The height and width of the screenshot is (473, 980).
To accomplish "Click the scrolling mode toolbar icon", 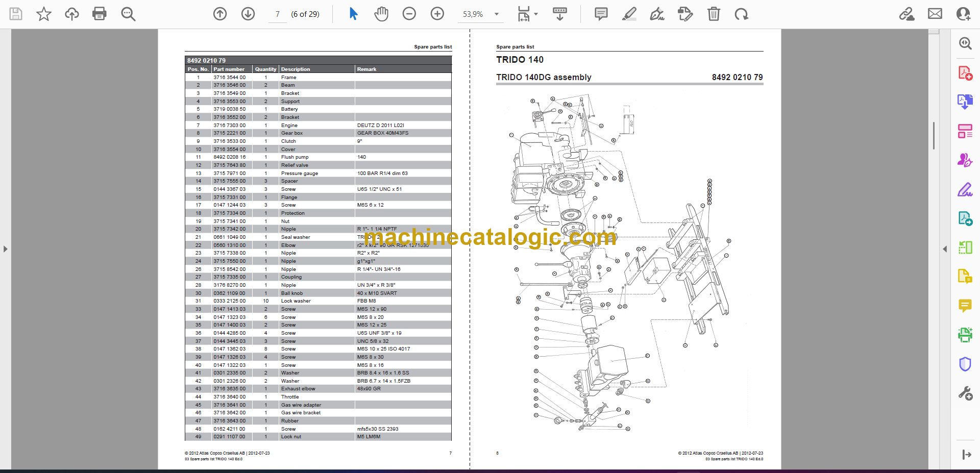I will point(560,14).
